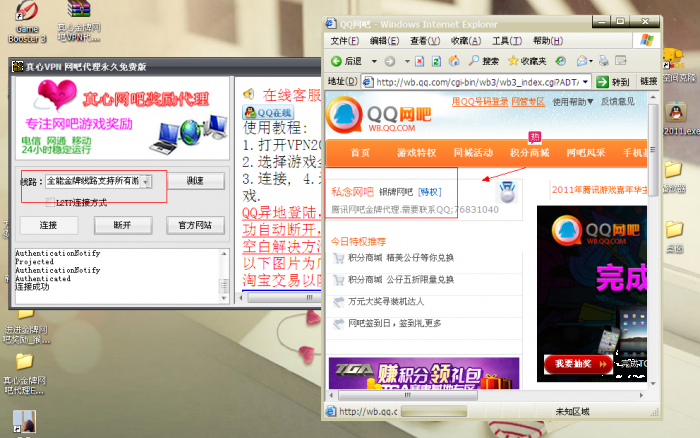Click the [特权] link beside 银牌网吧
The width and height of the screenshot is (700, 438).
click(429, 192)
